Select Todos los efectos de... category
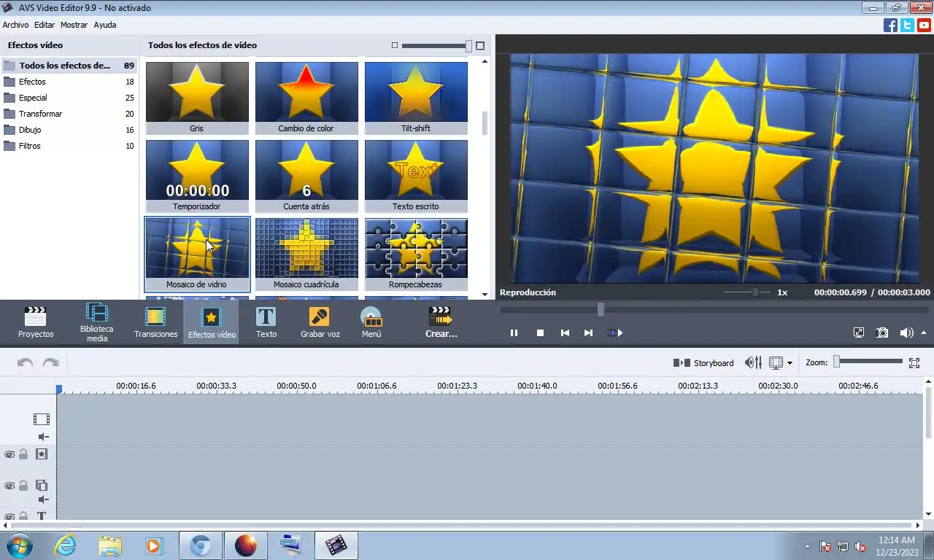 coord(69,66)
